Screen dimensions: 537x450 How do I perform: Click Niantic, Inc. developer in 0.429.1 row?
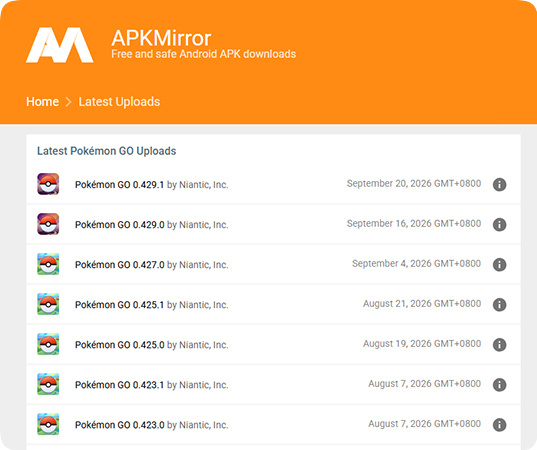pyautogui.click(x=204, y=185)
